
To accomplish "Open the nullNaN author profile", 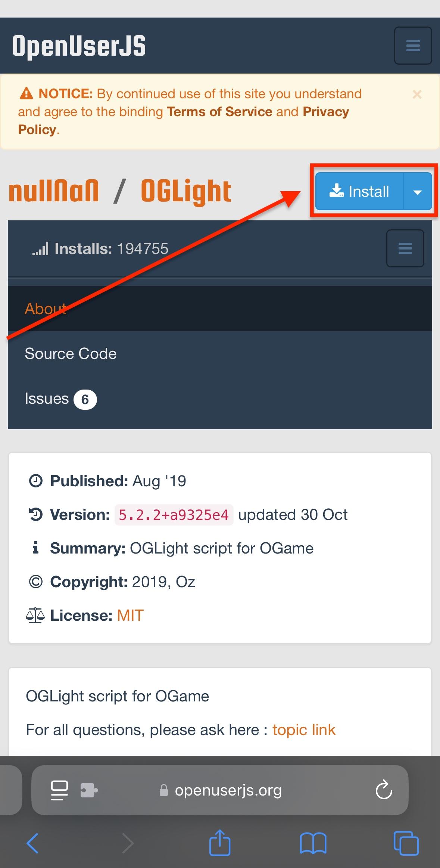I will (x=54, y=191).
